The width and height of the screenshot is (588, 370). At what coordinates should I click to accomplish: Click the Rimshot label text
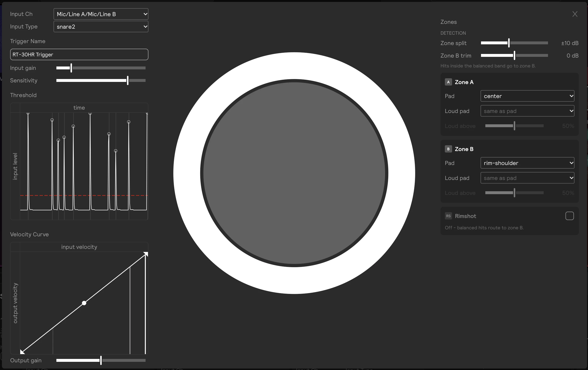tap(465, 216)
